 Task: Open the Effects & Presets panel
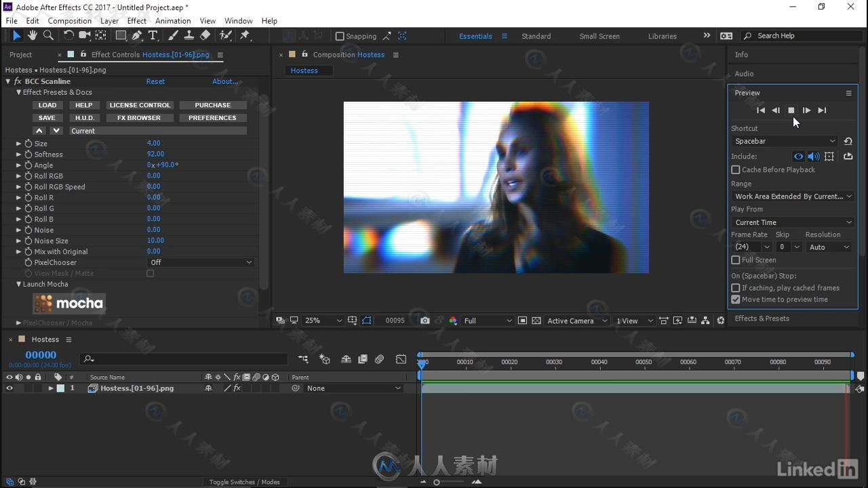point(762,318)
